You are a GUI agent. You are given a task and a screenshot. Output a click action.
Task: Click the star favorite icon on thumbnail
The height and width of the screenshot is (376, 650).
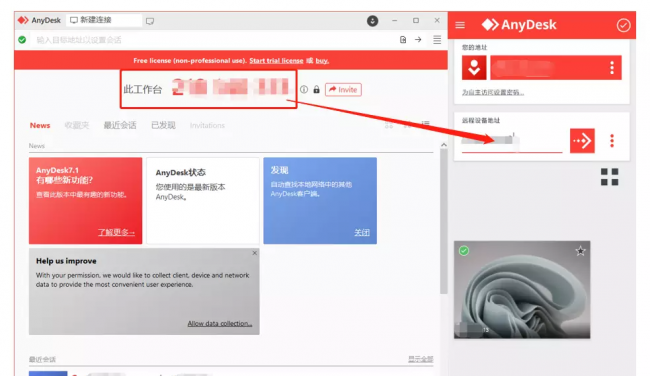point(580,251)
